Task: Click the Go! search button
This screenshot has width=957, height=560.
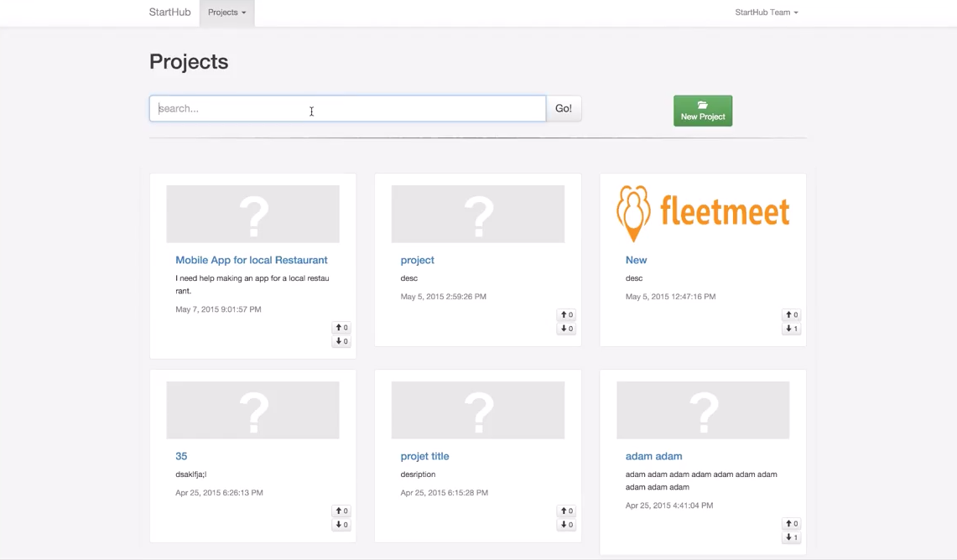Action: 564,109
